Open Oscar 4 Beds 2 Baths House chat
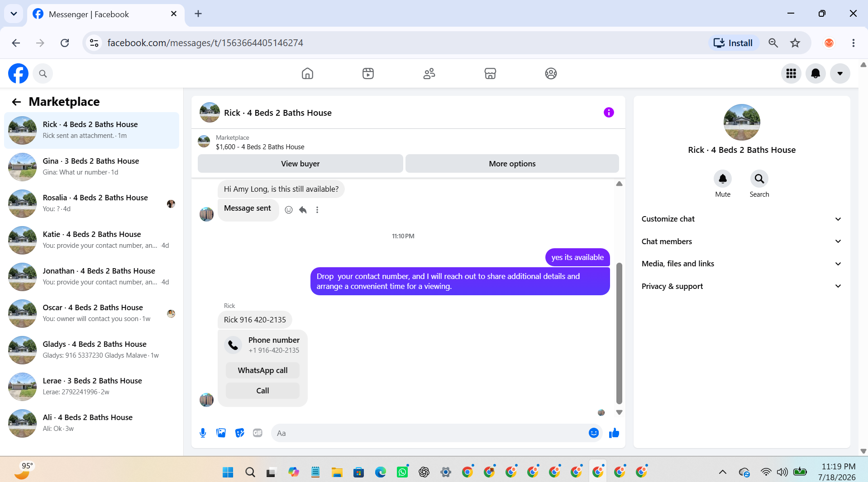The width and height of the screenshot is (868, 482). [92, 313]
